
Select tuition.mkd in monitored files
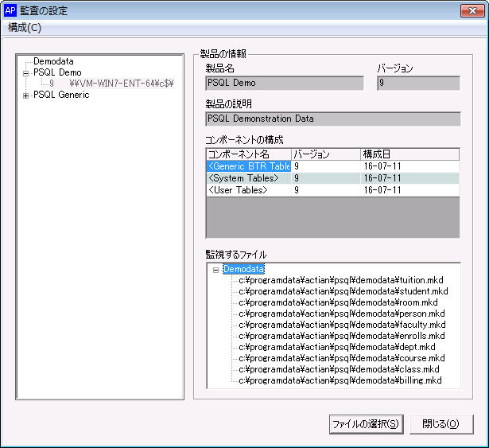click(x=343, y=280)
